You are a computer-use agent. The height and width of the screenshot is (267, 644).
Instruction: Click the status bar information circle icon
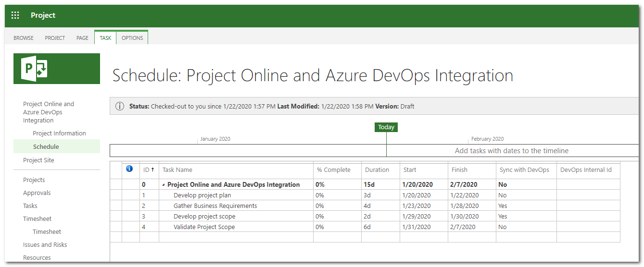[x=120, y=106]
